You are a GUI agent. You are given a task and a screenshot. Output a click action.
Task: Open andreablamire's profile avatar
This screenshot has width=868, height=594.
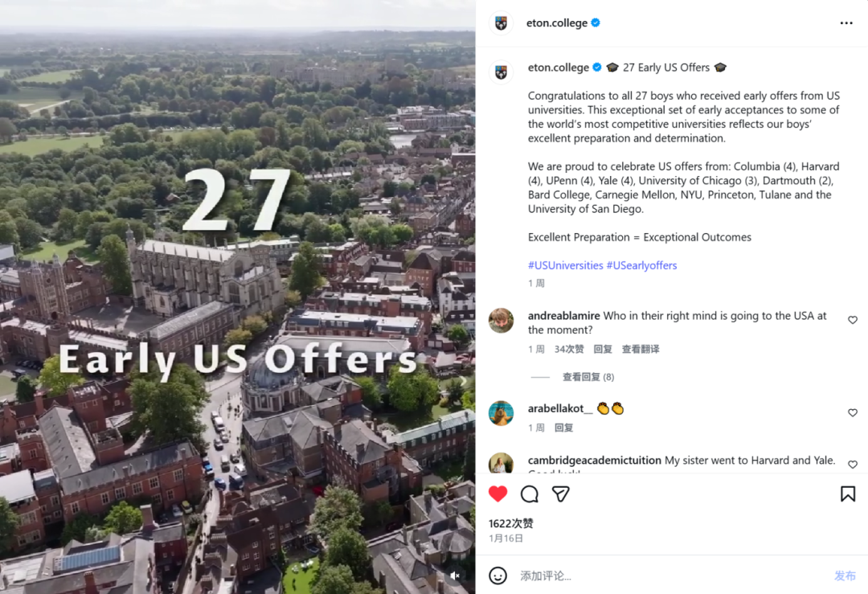coord(502,321)
